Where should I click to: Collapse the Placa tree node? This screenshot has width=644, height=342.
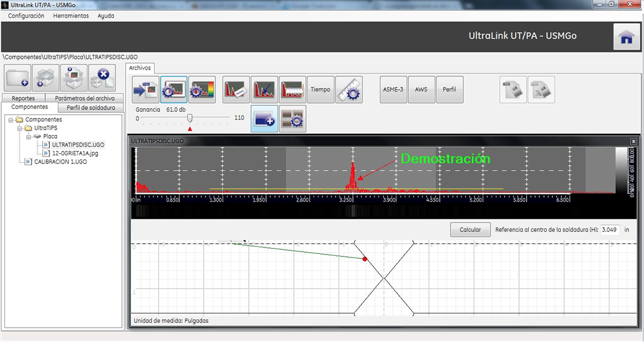[x=29, y=137]
